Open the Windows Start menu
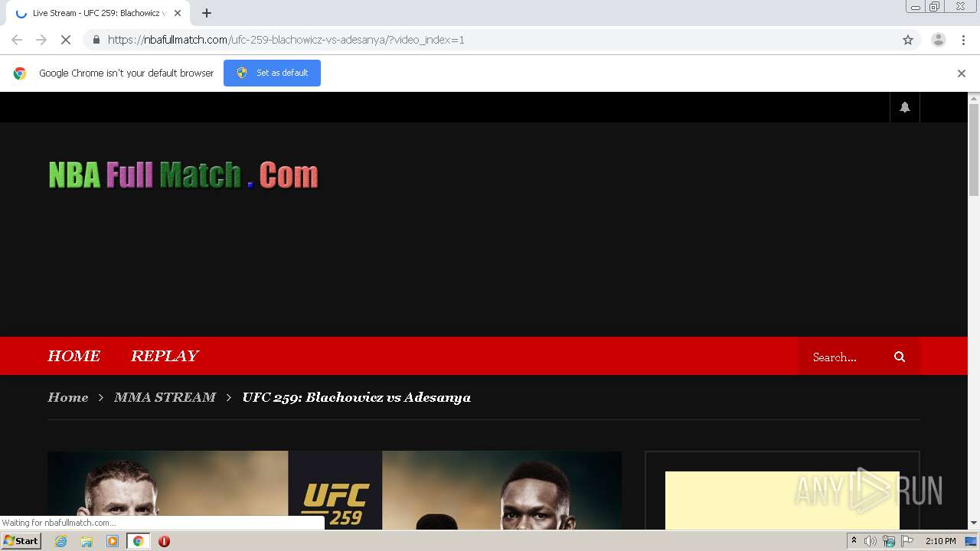The width and height of the screenshot is (980, 551). (x=21, y=540)
